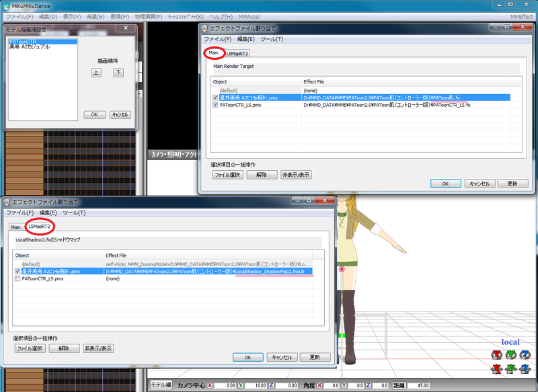Open the ヘルプ(H) menu
538x392 pixels.
(221, 16)
